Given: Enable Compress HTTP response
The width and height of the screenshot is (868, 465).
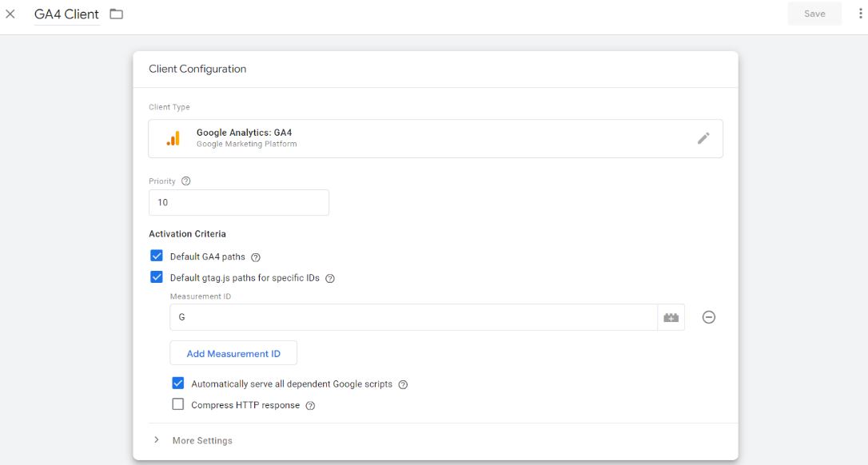Looking at the screenshot, I should coord(177,403).
